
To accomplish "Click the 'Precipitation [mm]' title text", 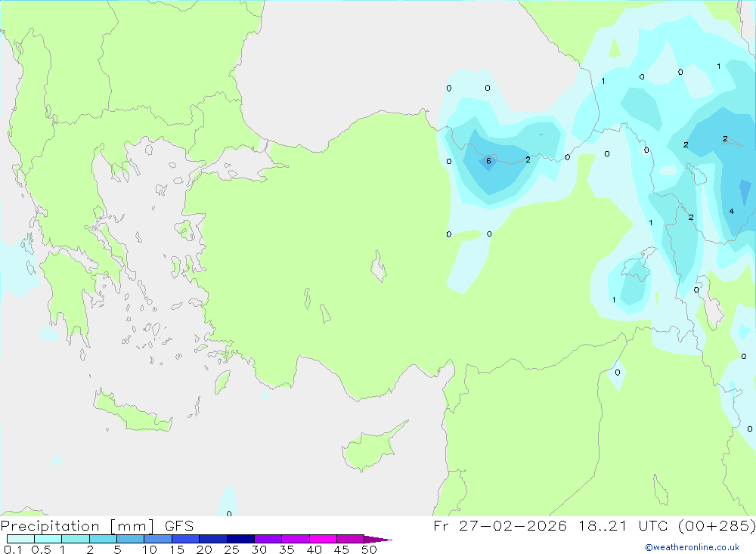I will click(77, 526).
